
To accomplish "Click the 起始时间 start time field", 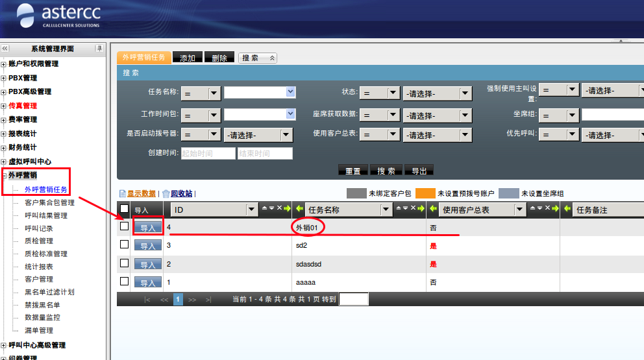I will (x=208, y=154).
